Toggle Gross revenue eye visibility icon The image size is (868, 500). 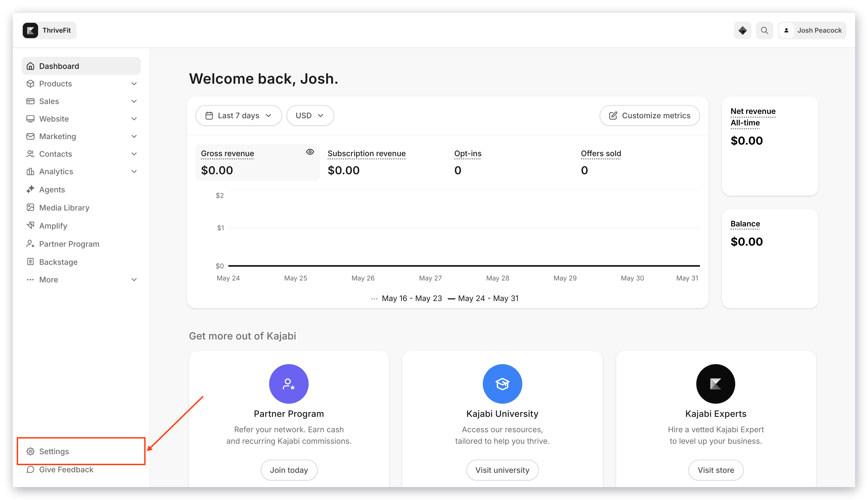[310, 152]
